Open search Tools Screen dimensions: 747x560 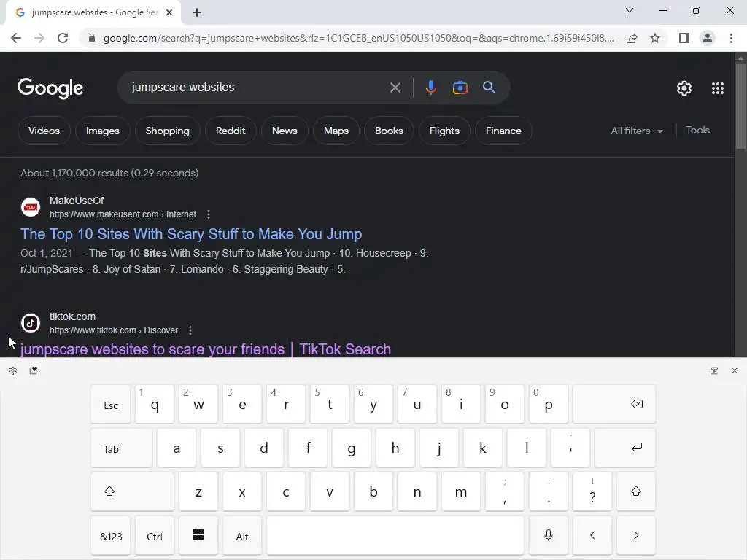pyautogui.click(x=697, y=130)
